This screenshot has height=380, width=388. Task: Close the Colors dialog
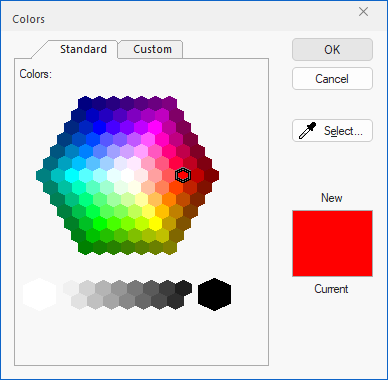363,12
